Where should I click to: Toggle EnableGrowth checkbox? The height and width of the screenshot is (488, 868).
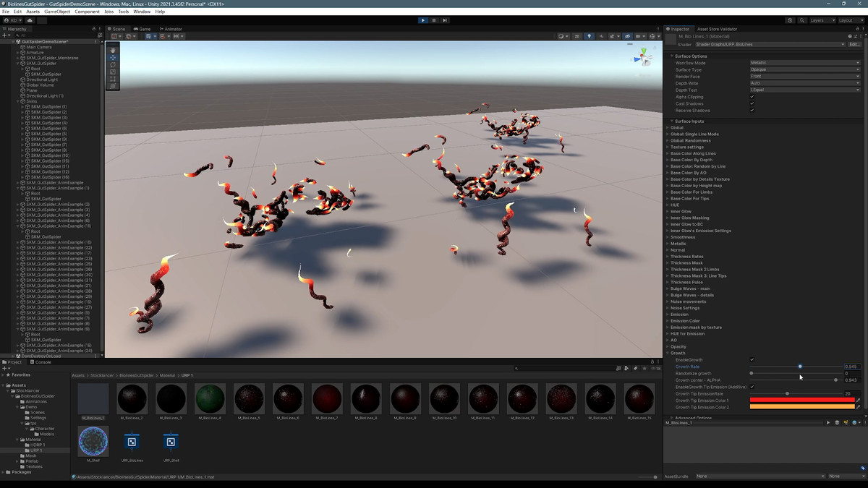[x=752, y=359]
